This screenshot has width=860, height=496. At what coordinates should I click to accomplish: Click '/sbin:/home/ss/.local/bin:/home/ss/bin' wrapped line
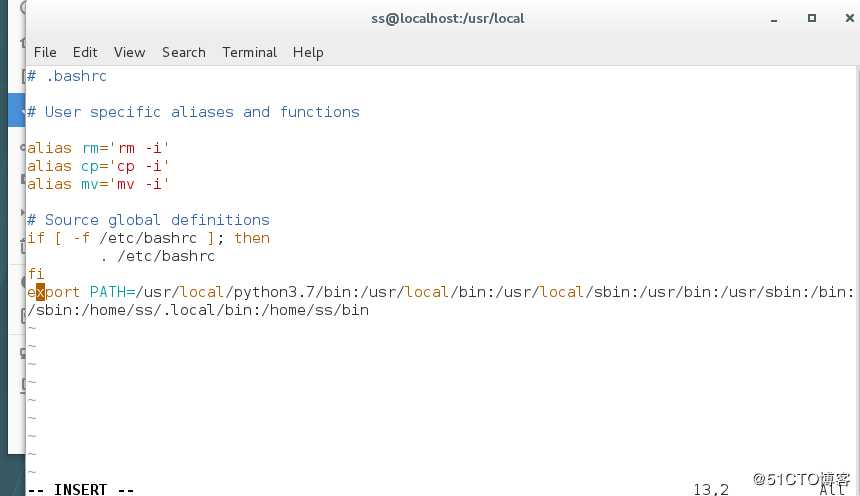tap(198, 311)
